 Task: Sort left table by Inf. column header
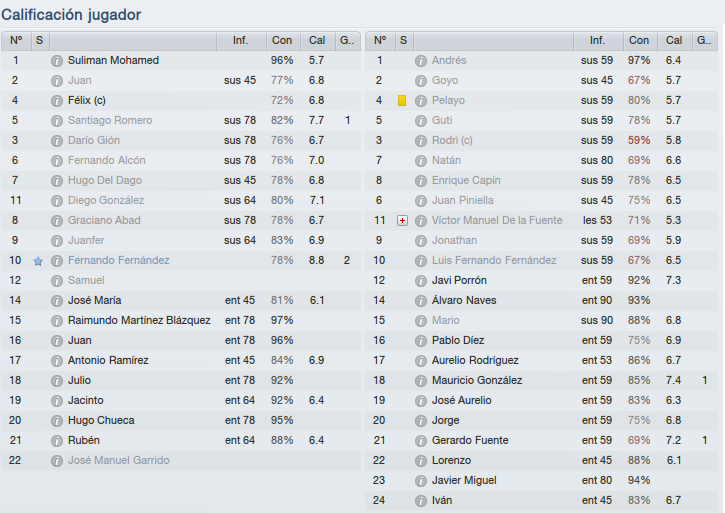click(x=241, y=41)
